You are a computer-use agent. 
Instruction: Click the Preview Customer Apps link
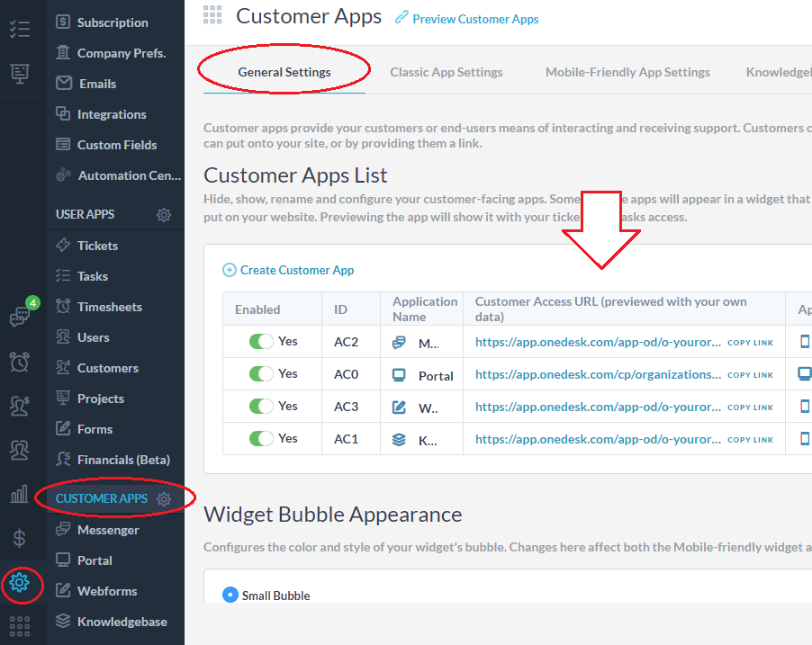point(475,19)
